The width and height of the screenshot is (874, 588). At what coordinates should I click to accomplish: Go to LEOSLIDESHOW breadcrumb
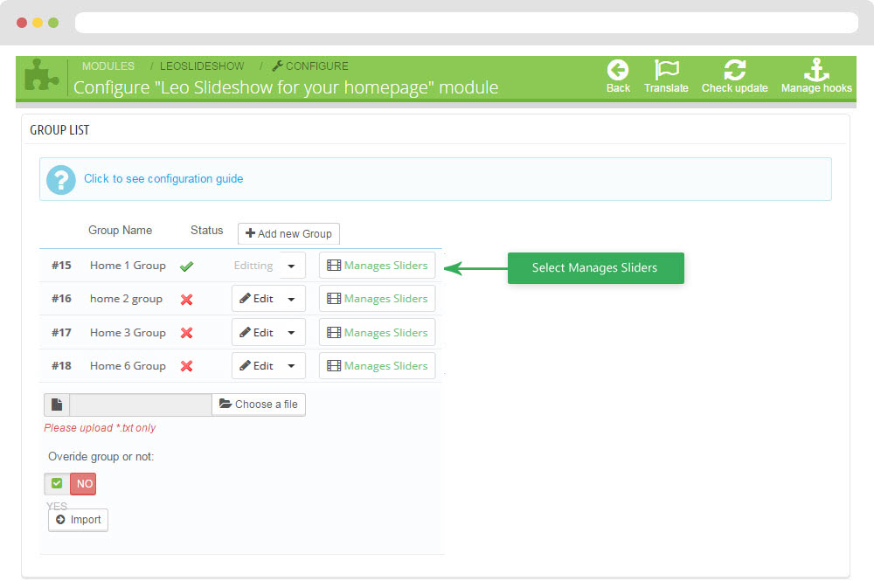202,66
